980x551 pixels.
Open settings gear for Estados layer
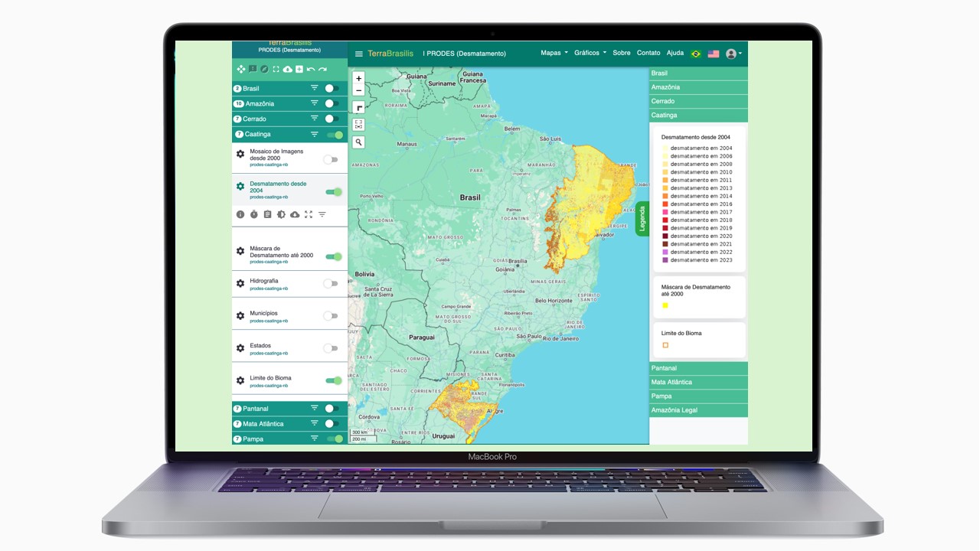point(240,348)
